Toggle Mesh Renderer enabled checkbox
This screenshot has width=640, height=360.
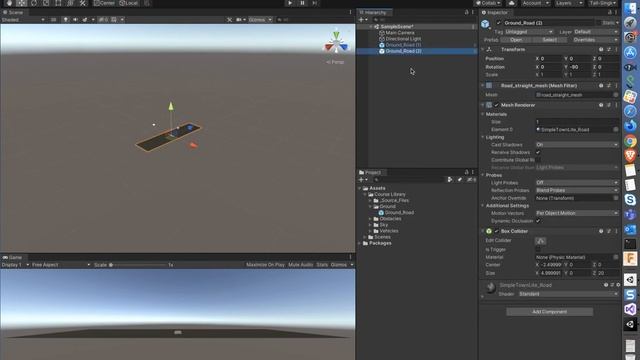(x=497, y=105)
